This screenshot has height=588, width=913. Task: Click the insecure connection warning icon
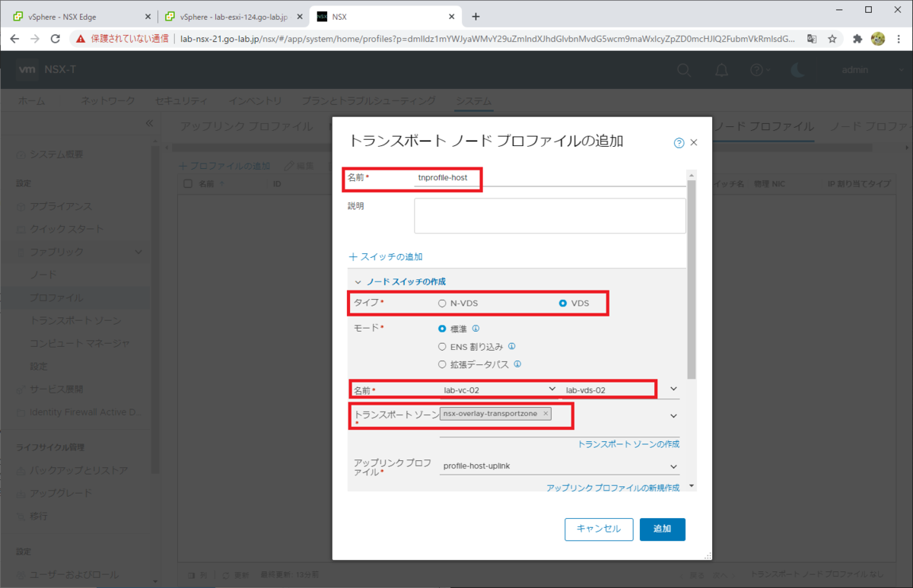tap(80, 38)
